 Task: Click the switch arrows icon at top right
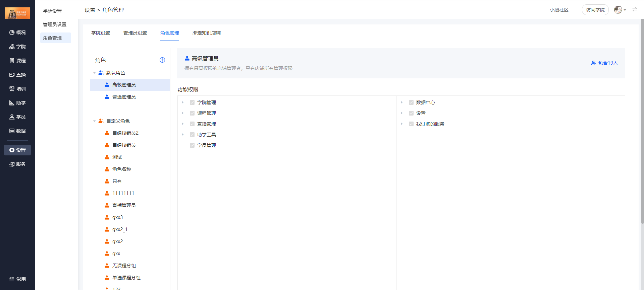635,10
